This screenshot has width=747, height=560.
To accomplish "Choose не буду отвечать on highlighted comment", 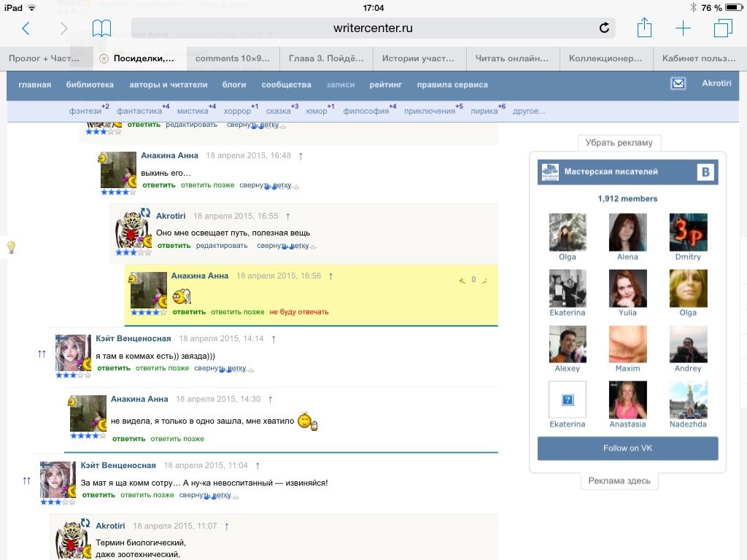I will [299, 312].
